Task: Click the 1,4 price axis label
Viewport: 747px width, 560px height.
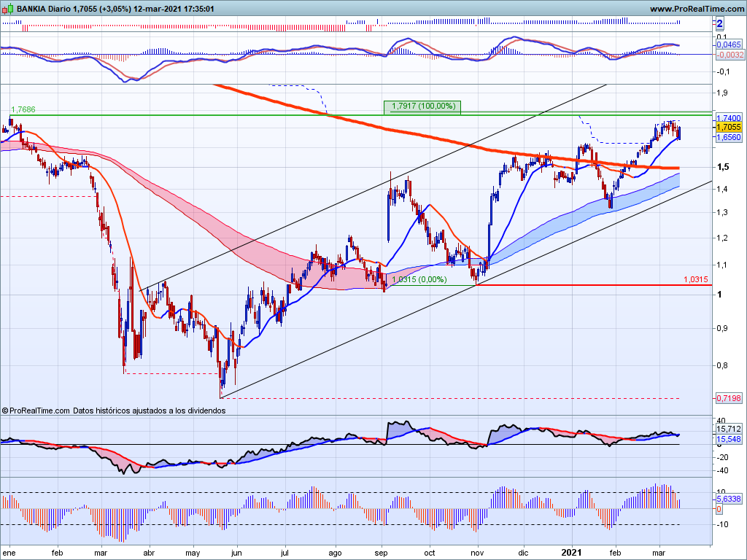Action: (x=722, y=189)
